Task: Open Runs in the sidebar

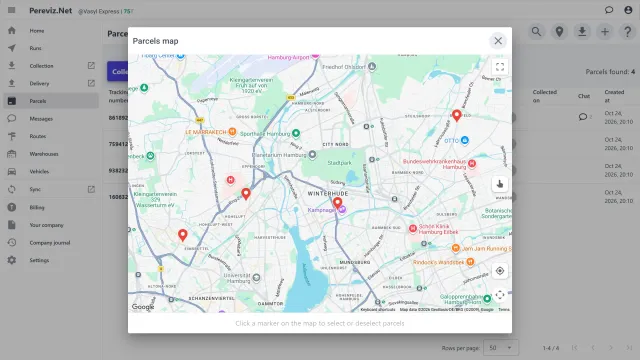Action: [51, 48]
